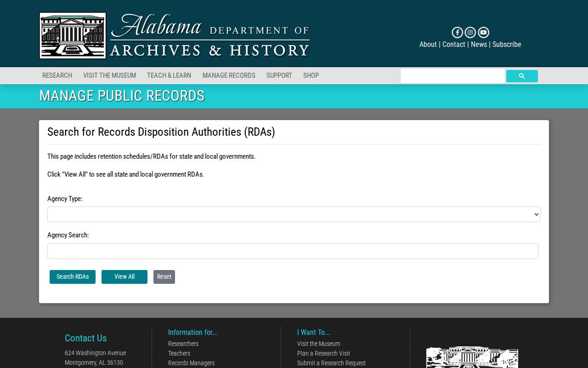
Task: Focus the site search box in navbar
Action: [452, 76]
